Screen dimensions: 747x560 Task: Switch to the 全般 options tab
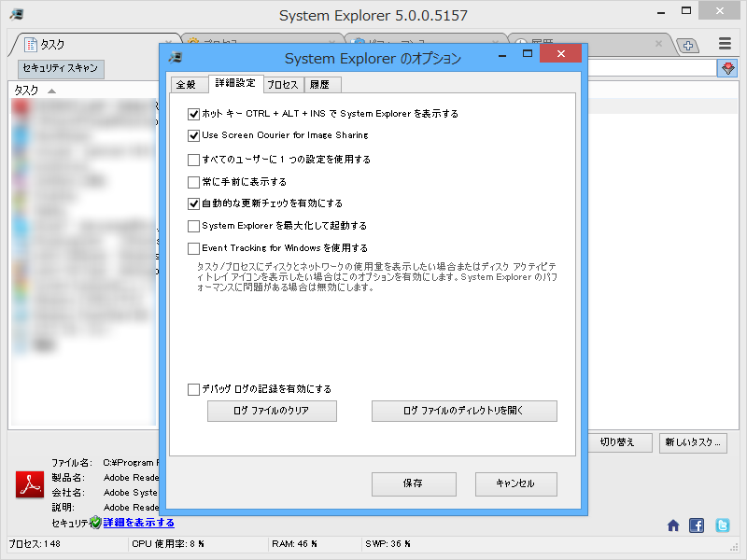(189, 83)
